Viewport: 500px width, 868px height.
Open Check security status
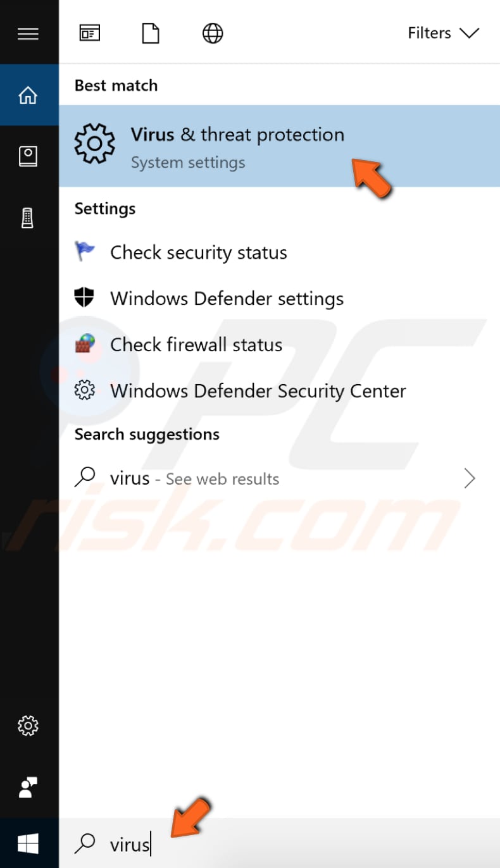point(199,252)
